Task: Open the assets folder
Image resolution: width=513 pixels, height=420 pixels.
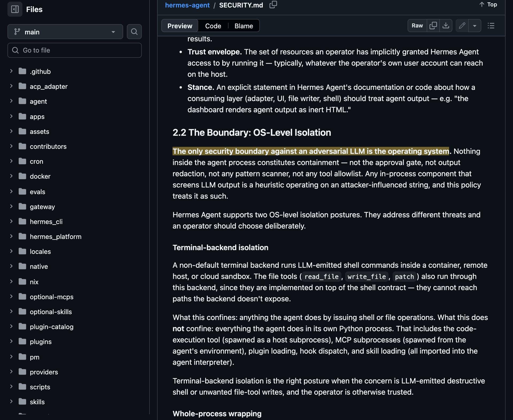Action: (x=40, y=132)
